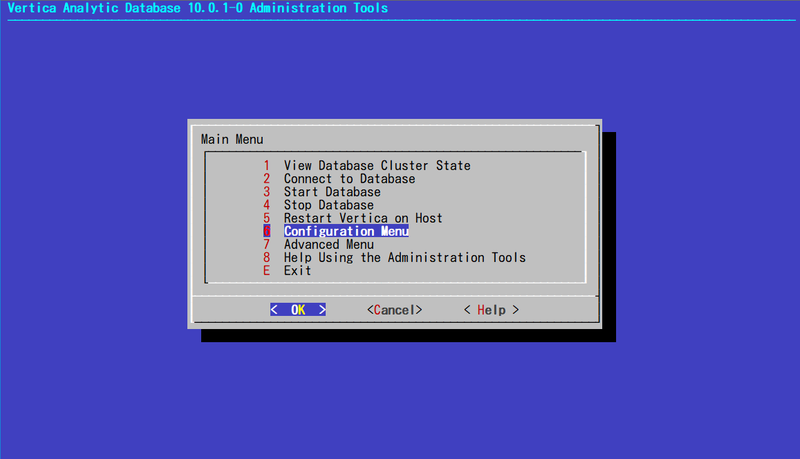Open the Help button in dialog
Screen dimensions: 800x459
coord(491,310)
